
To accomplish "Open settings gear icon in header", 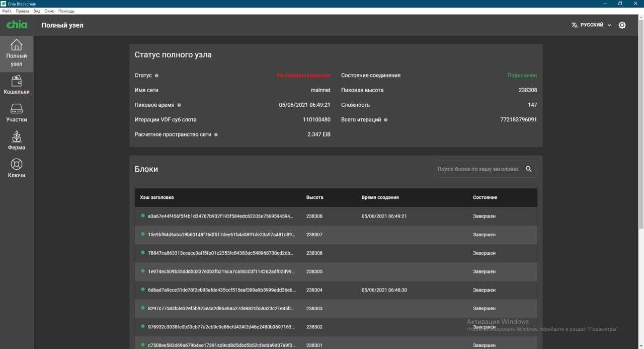I will (x=622, y=25).
